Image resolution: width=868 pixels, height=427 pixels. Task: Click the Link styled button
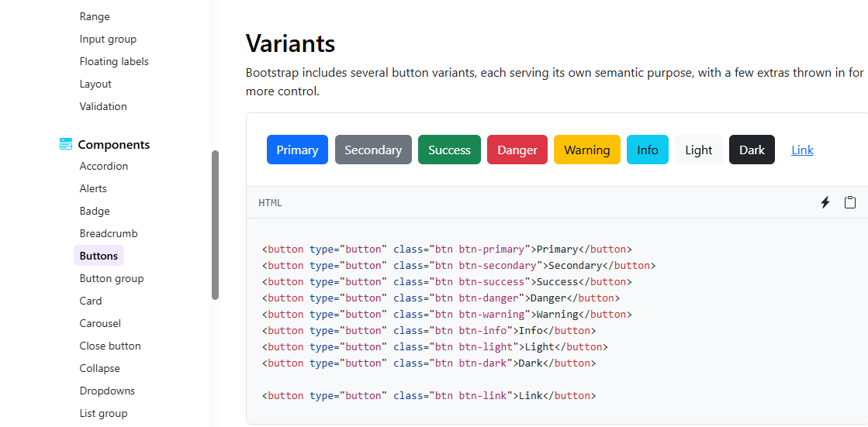click(802, 150)
